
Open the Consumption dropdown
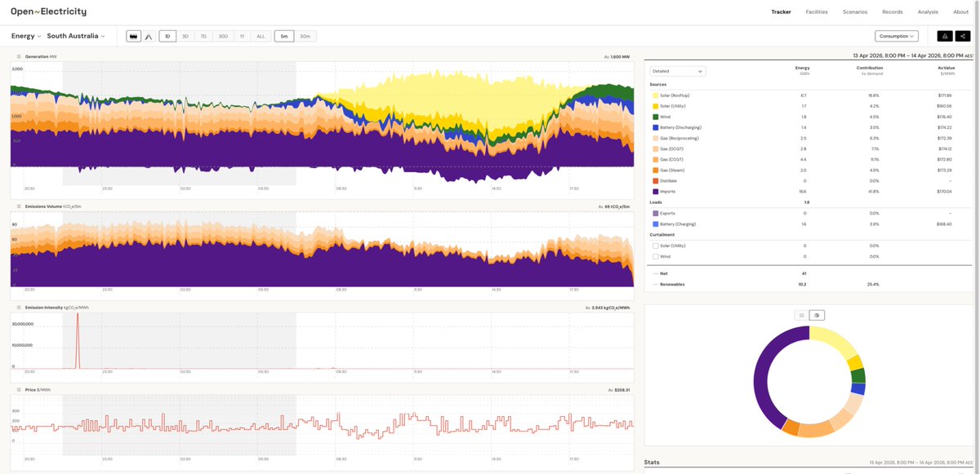pos(897,36)
